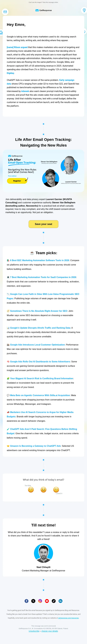Click the Unsubscribe link in the footer
The image size is (87, 644).
click(x=34, y=631)
